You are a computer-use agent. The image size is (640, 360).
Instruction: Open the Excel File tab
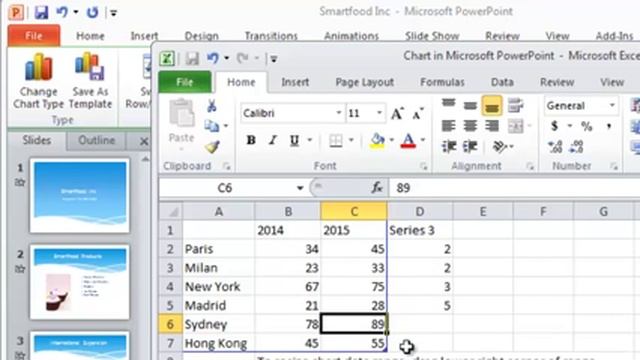click(x=185, y=82)
